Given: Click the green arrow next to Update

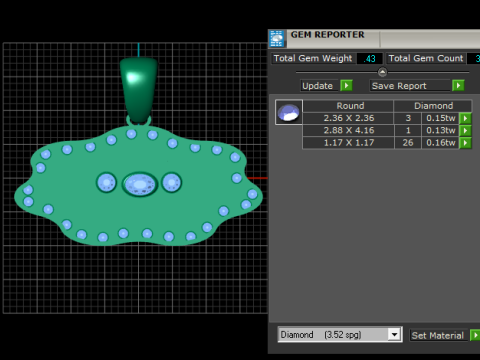Looking at the screenshot, I should 346,86.
